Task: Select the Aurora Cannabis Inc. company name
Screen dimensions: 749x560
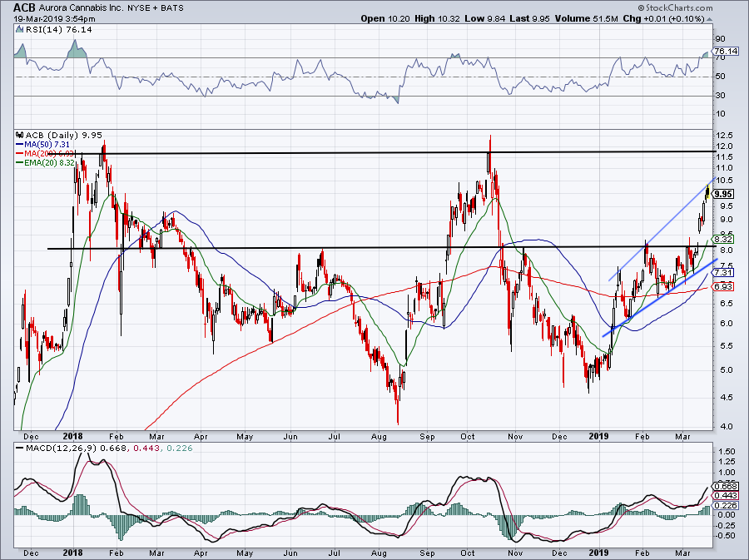Action: [x=82, y=8]
